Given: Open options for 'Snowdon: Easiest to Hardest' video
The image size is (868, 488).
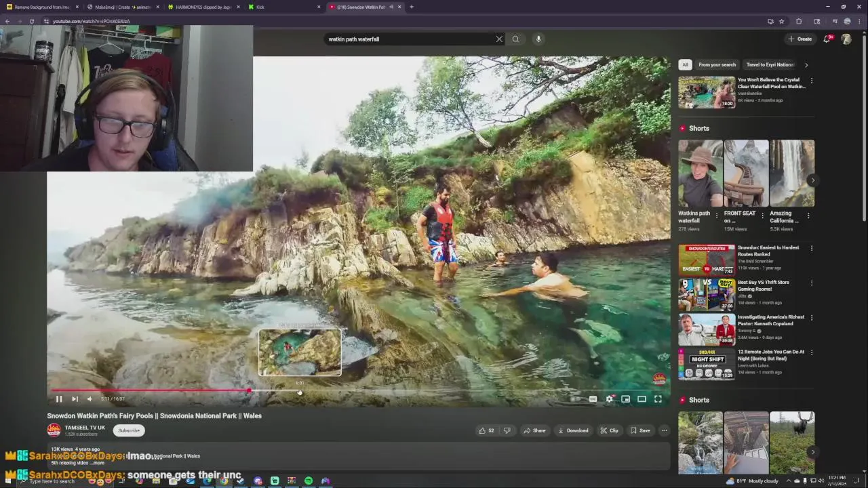Looking at the screenshot, I should (812, 248).
